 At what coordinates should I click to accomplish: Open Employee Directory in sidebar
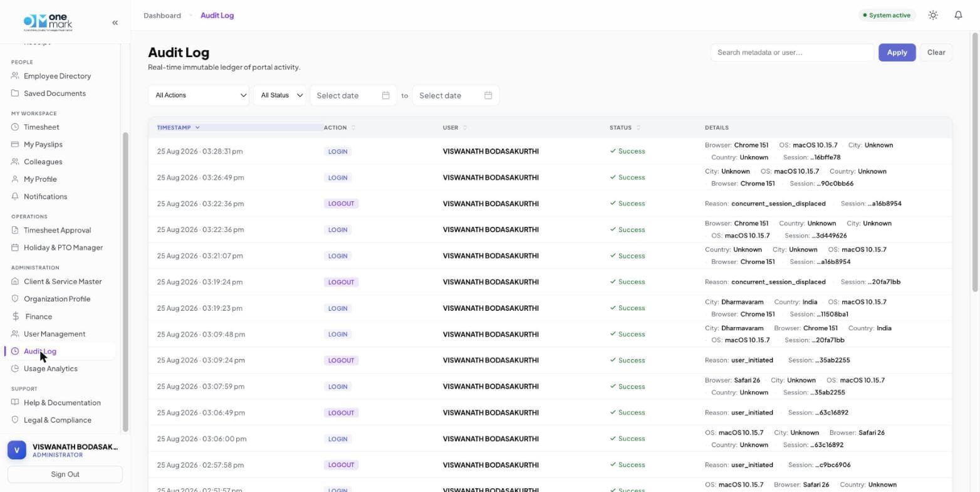click(57, 76)
